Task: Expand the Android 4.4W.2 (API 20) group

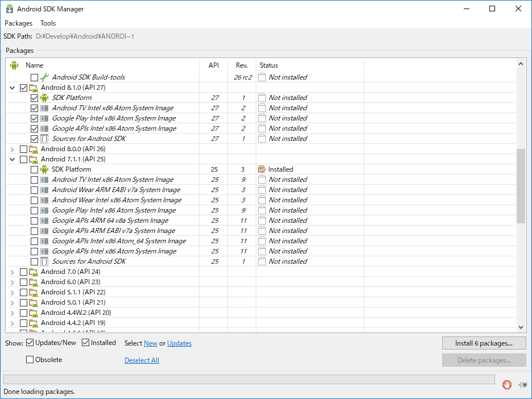Action: (x=13, y=313)
